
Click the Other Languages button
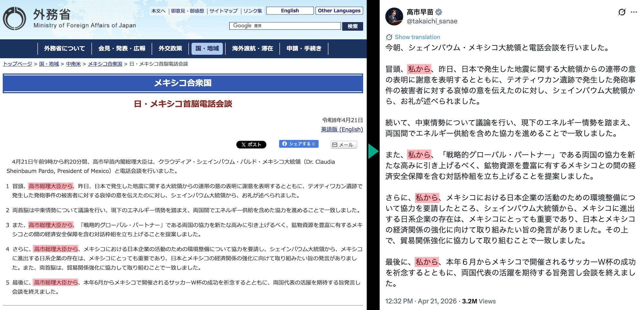(x=339, y=11)
